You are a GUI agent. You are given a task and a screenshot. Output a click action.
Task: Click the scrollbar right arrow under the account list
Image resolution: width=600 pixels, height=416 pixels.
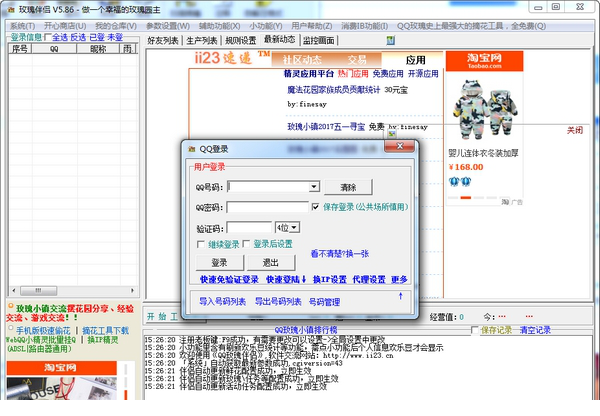pyautogui.click(x=133, y=290)
